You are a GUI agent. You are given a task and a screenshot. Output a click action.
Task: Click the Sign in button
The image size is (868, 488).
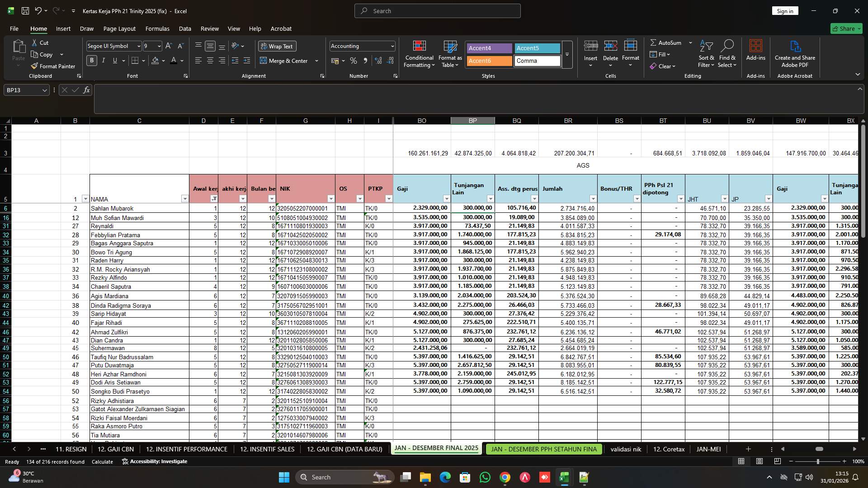[x=785, y=10]
